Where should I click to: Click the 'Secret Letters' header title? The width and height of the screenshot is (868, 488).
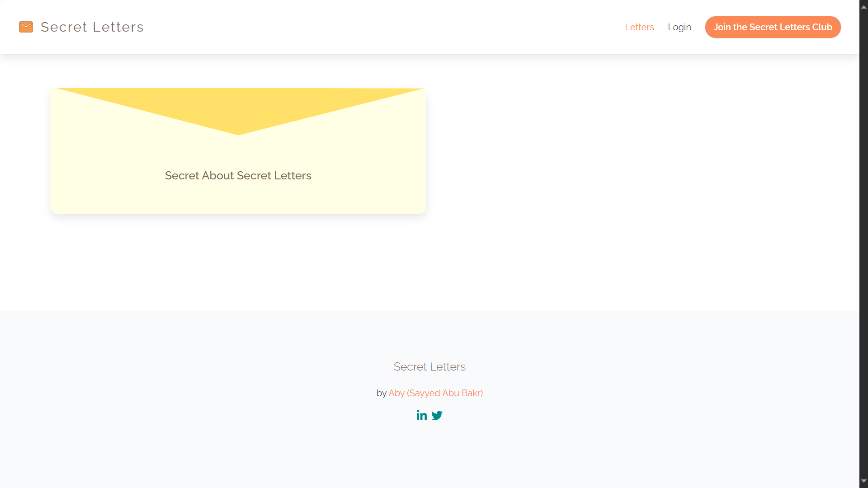pos(92,27)
